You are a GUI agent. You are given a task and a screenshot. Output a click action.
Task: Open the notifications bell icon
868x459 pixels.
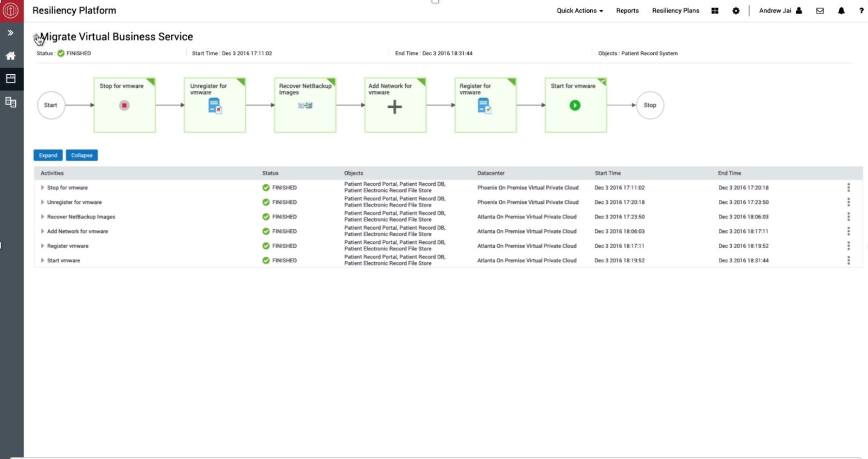841,11
